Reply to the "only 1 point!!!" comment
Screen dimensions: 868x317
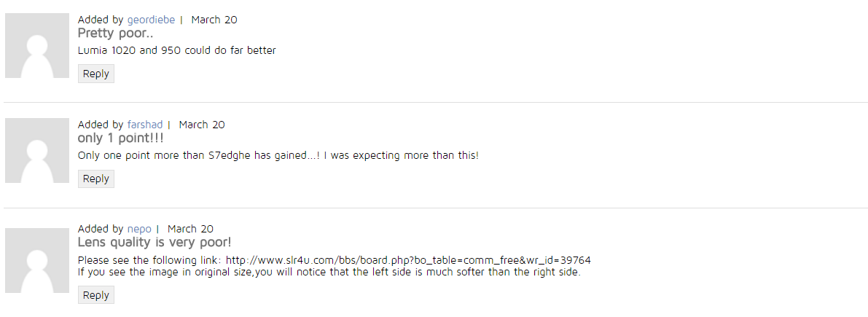[x=95, y=179]
